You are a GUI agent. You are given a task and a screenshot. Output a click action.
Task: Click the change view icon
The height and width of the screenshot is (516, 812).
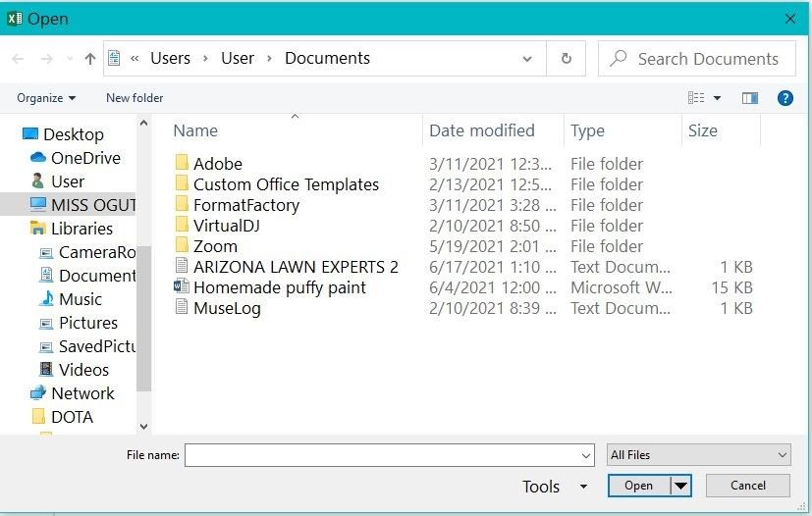696,98
